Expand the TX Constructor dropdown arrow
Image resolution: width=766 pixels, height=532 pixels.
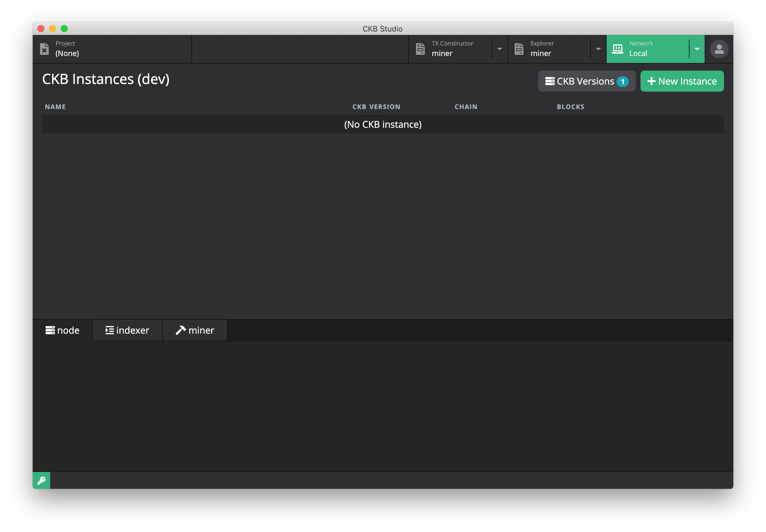coord(499,49)
